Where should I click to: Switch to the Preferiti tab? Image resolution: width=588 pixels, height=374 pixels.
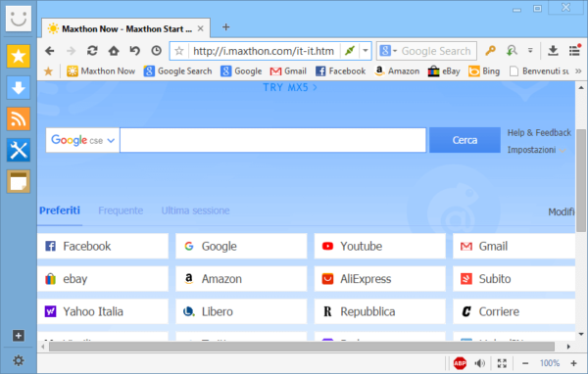coord(60,210)
